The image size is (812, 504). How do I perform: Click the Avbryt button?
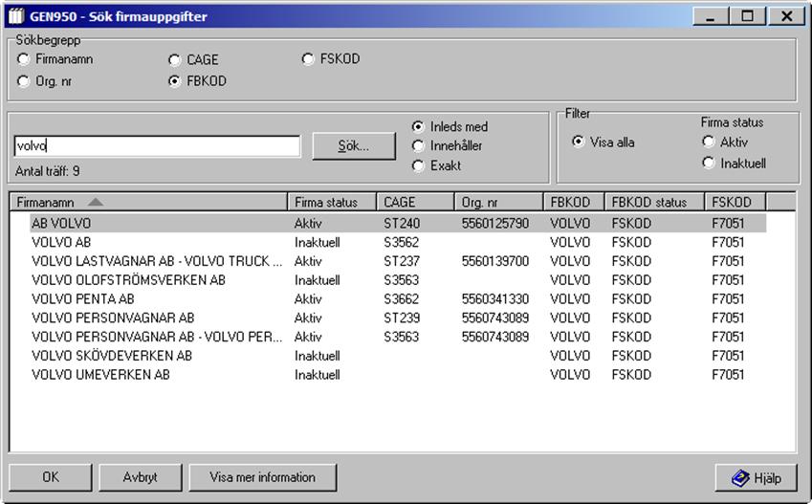coord(141,477)
